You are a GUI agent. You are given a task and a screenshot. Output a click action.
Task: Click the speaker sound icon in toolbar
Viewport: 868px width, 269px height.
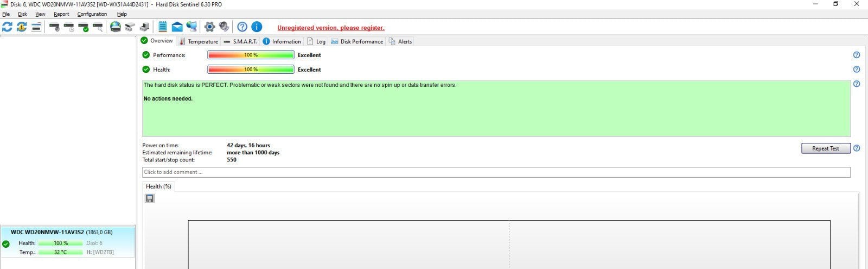(224, 27)
